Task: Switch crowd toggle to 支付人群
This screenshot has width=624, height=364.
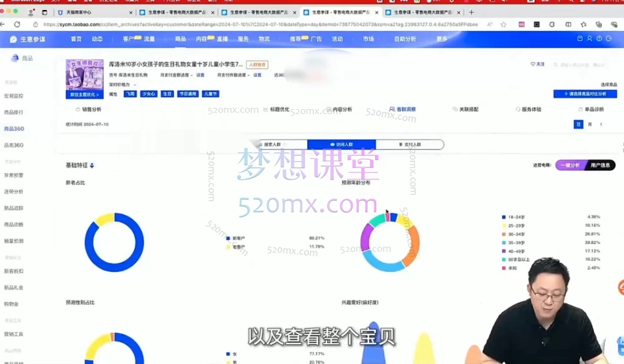Action: [x=410, y=145]
